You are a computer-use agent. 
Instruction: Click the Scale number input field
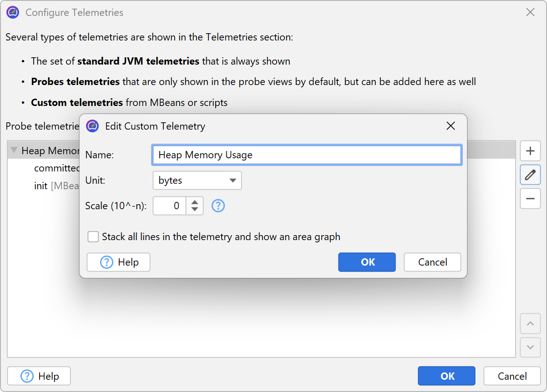tap(170, 206)
